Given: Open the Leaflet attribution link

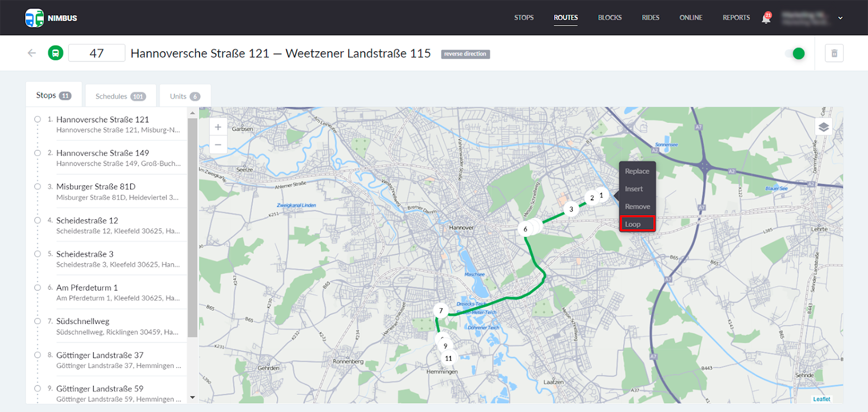Looking at the screenshot, I should [821, 399].
